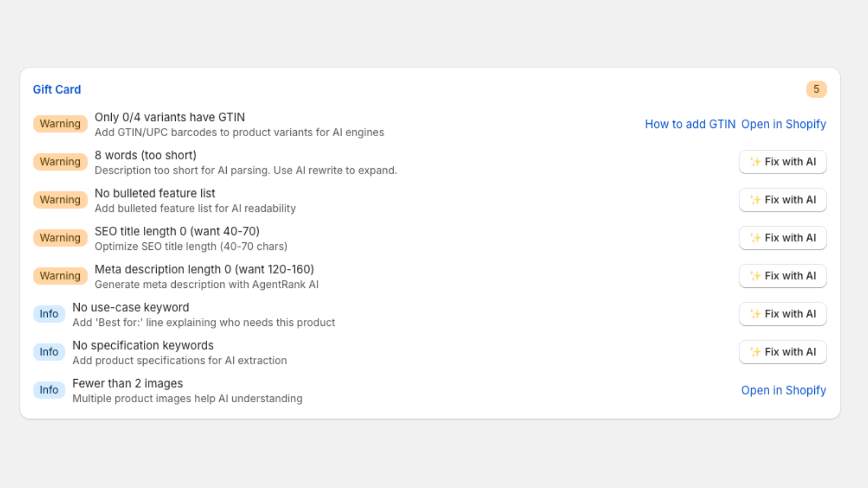Click the orange issue count badge showing 5
The image size is (868, 488).
click(x=816, y=89)
